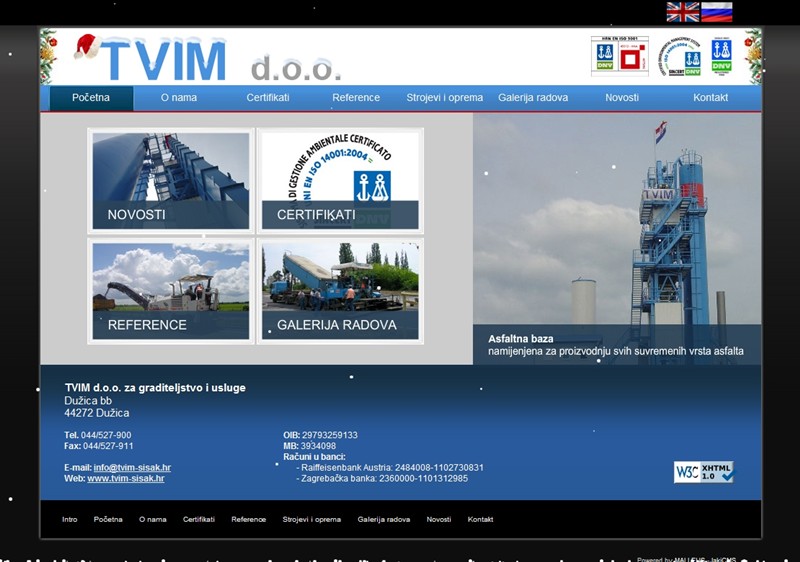
Task: Open the Početna tab in main navigation
Action: coord(91,97)
